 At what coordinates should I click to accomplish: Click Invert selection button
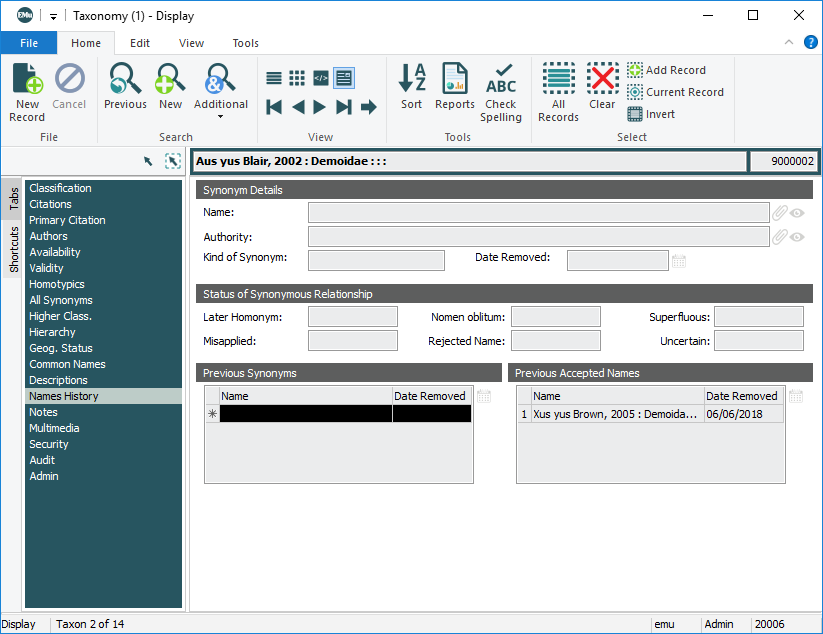pyautogui.click(x=652, y=114)
